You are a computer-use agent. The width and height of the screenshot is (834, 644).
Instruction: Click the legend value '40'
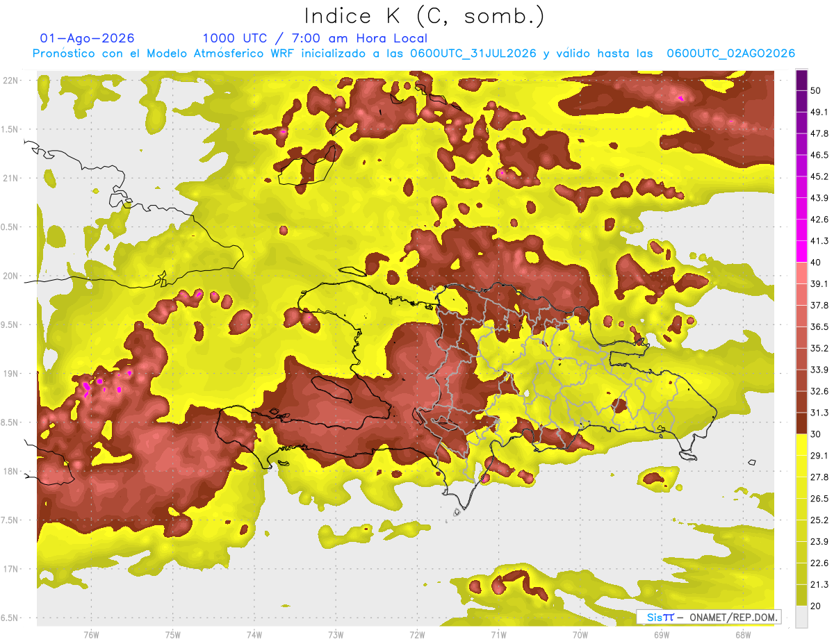click(816, 262)
